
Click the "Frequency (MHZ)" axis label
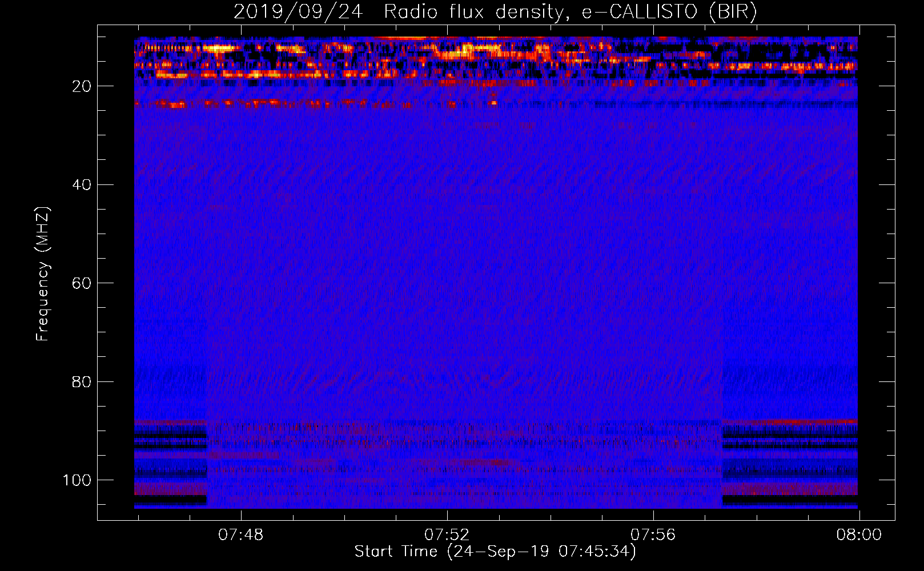[x=43, y=274]
